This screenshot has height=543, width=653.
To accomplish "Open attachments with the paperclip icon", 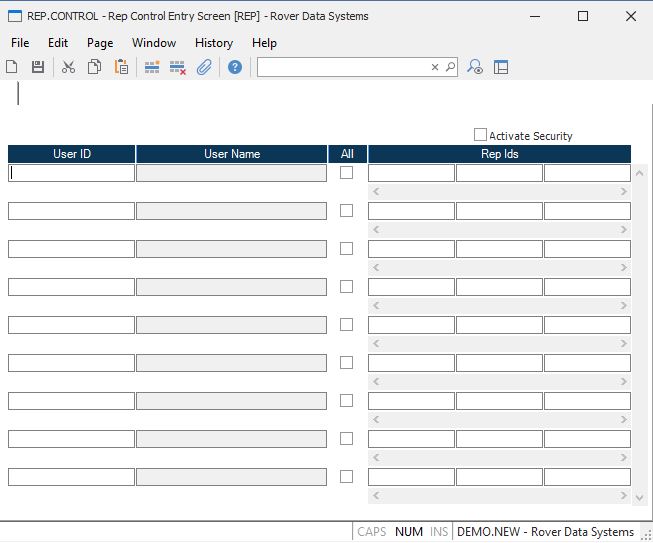I will [204, 67].
